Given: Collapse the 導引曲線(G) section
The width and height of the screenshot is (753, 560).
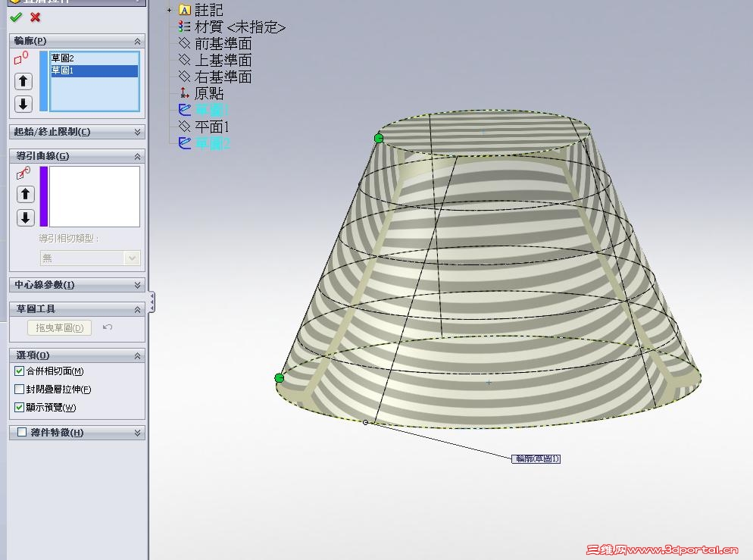Looking at the screenshot, I should click(x=137, y=157).
